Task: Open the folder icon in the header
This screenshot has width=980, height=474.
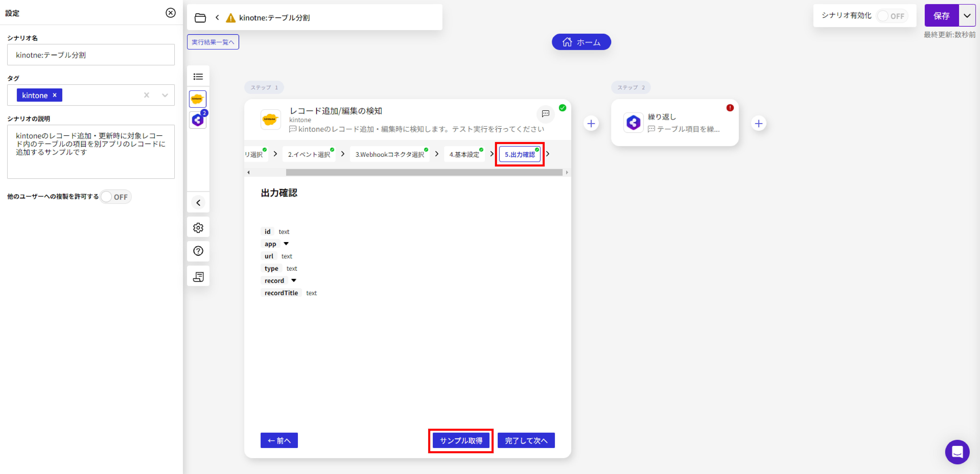Action: 200,17
